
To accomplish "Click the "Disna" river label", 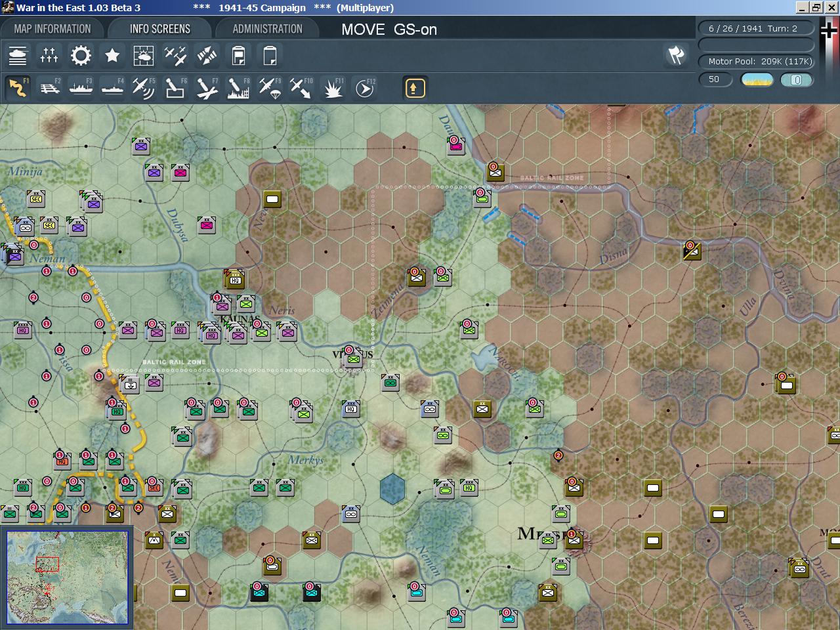I will pos(614,256).
